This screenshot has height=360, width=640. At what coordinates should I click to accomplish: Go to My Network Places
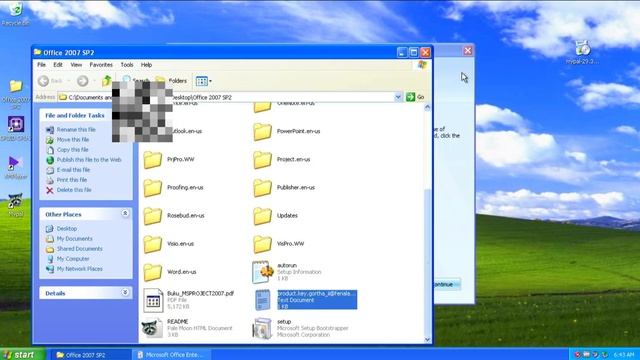74,269
